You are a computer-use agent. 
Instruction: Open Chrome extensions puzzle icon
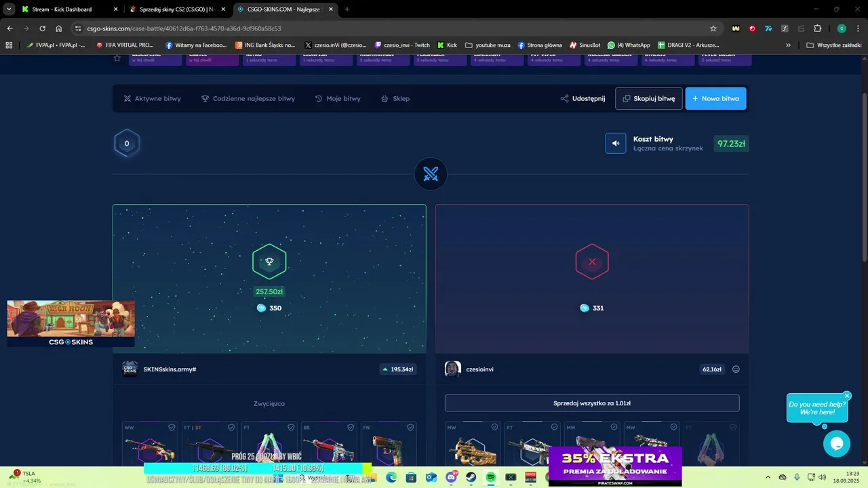817,28
